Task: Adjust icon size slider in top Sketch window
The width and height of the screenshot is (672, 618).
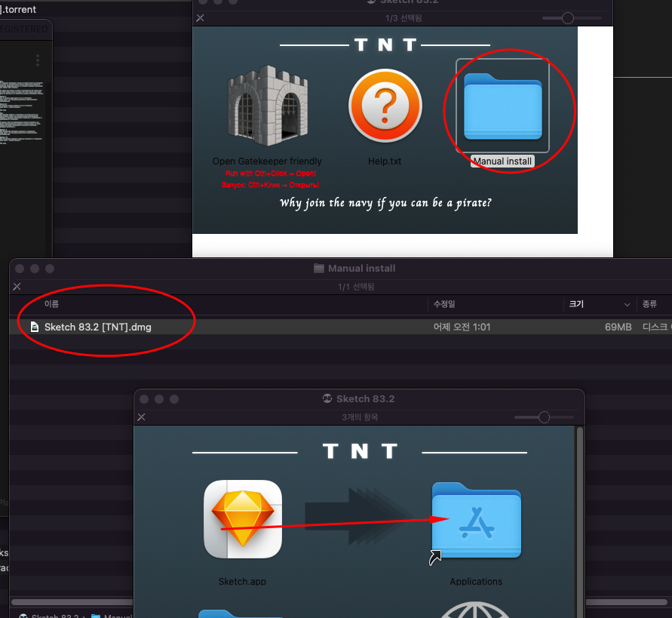Action: (567, 18)
